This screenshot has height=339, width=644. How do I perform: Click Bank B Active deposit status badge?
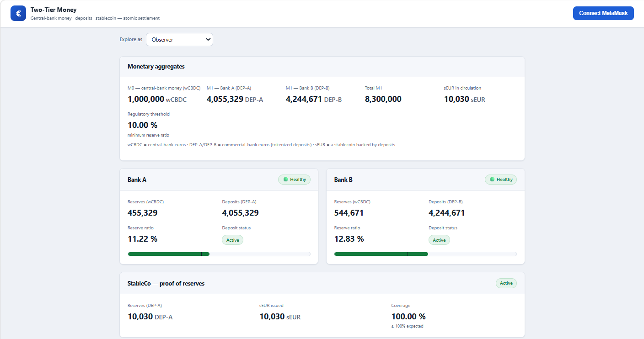[439, 240]
